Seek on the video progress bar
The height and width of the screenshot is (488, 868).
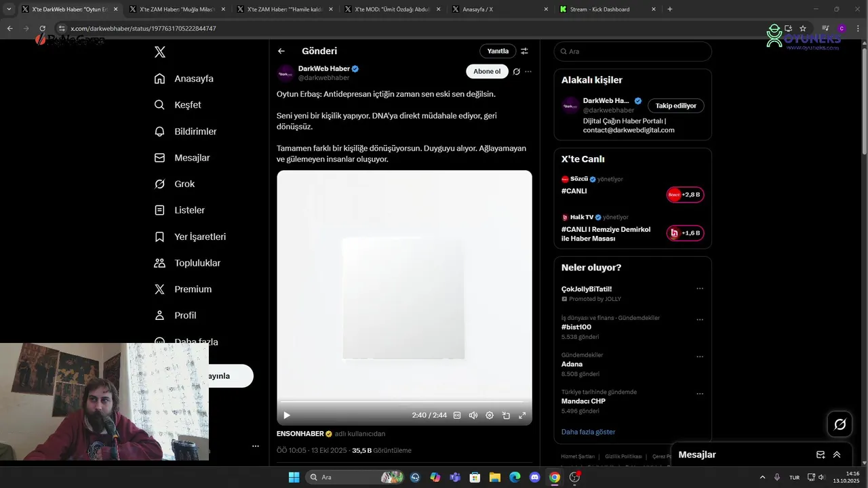[404, 402]
